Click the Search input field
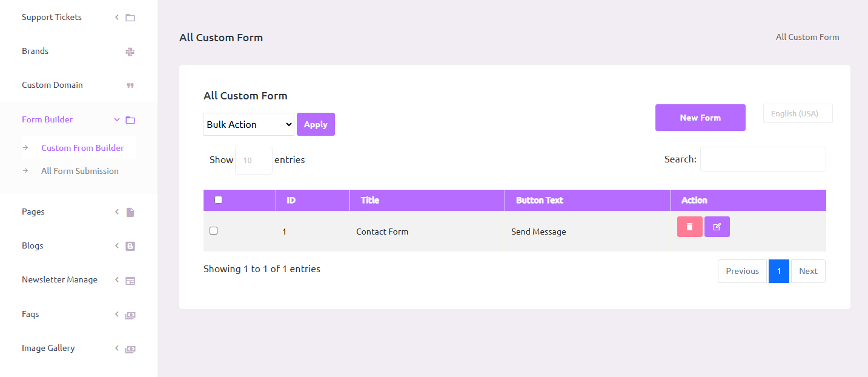Image resolution: width=868 pixels, height=377 pixels. click(763, 159)
